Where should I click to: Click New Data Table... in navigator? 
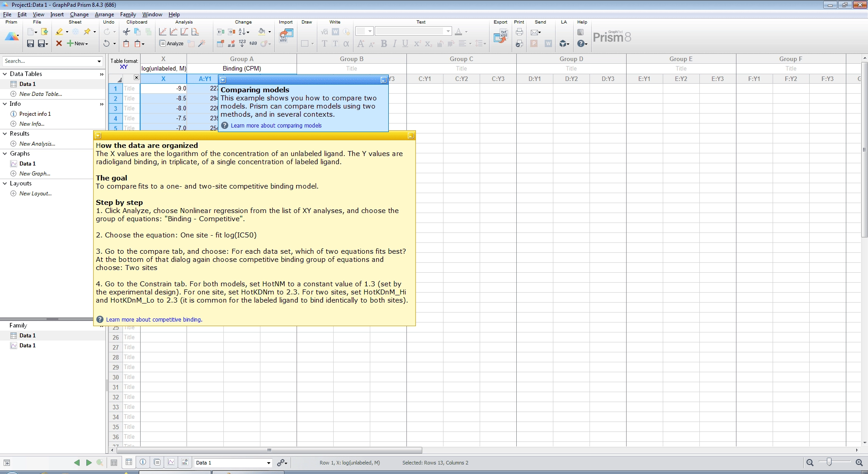click(41, 94)
